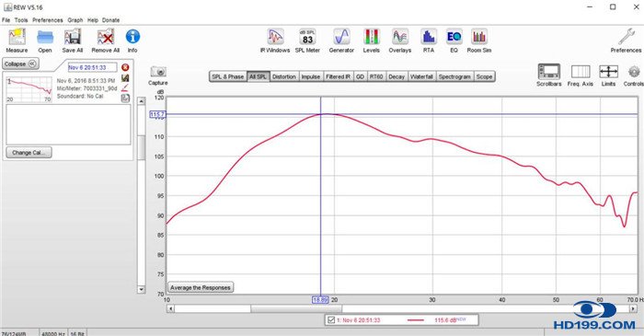The image size is (644, 336).
Task: Remove the measurement with the red X
Action: 125,67
